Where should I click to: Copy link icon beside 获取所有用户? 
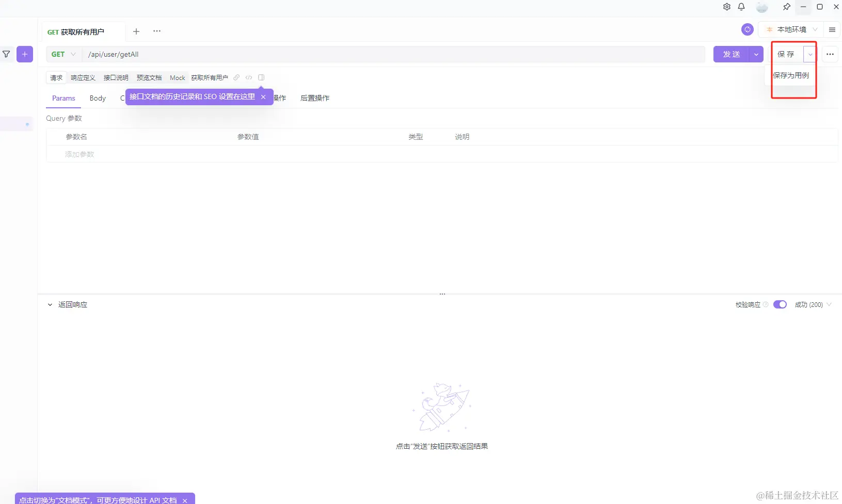(x=236, y=77)
